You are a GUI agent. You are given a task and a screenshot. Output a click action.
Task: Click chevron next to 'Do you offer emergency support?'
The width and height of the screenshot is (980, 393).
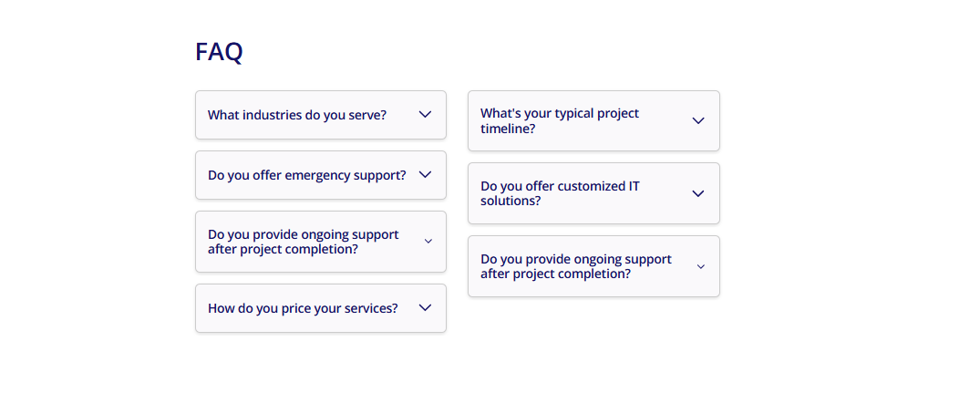[425, 175]
